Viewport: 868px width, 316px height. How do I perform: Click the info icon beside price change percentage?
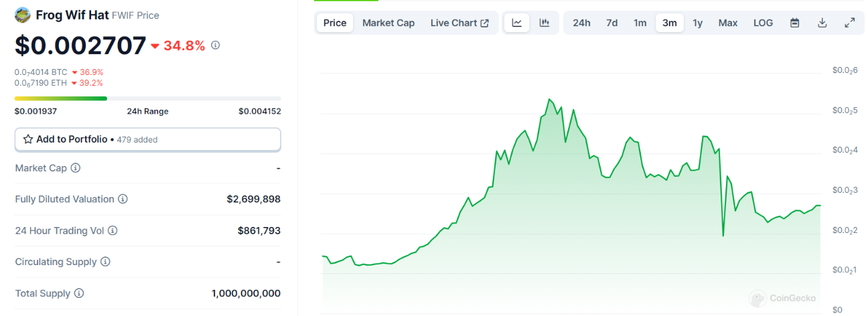point(215,45)
